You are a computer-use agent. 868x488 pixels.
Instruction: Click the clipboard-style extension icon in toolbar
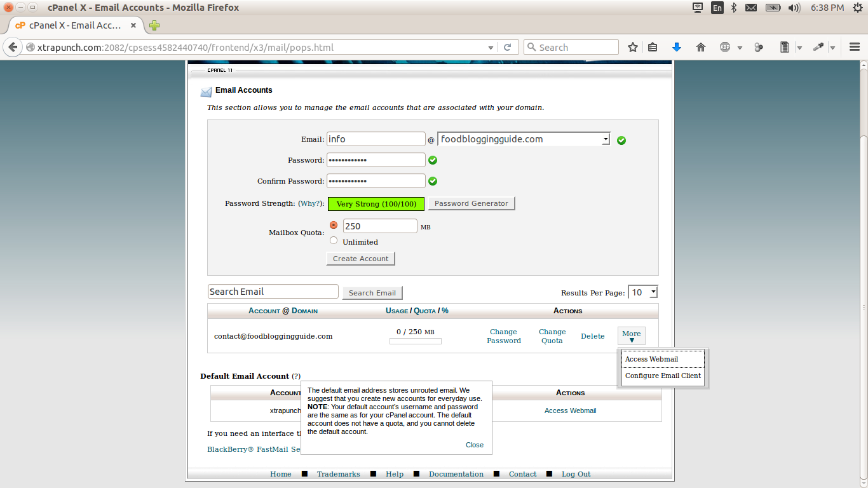click(x=784, y=48)
